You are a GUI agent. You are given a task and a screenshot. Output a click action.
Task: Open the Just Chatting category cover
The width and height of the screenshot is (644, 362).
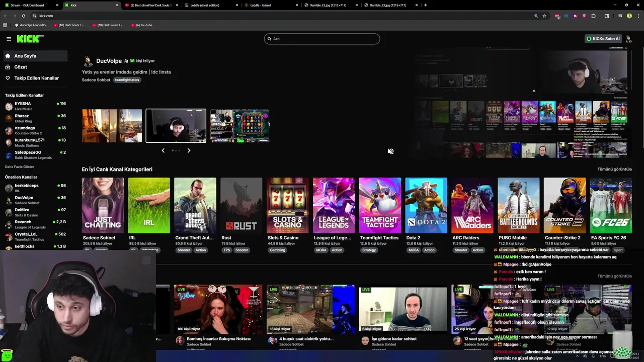[103, 205]
